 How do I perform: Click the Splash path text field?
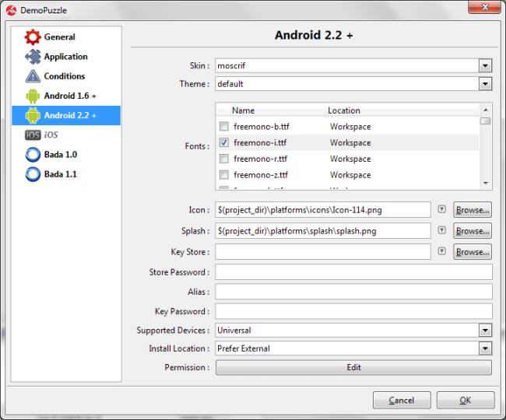tap(323, 231)
